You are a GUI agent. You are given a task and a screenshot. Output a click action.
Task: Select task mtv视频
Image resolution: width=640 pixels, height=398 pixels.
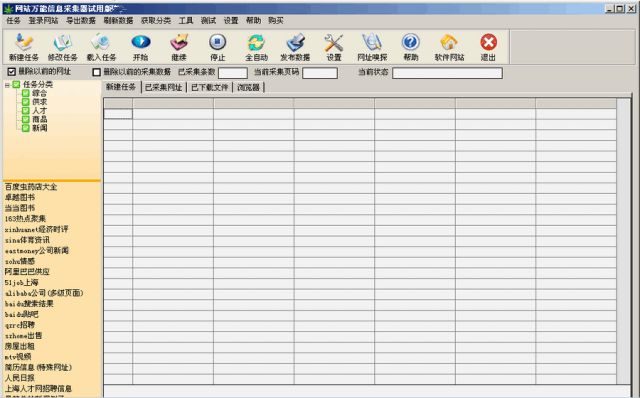pos(18,357)
